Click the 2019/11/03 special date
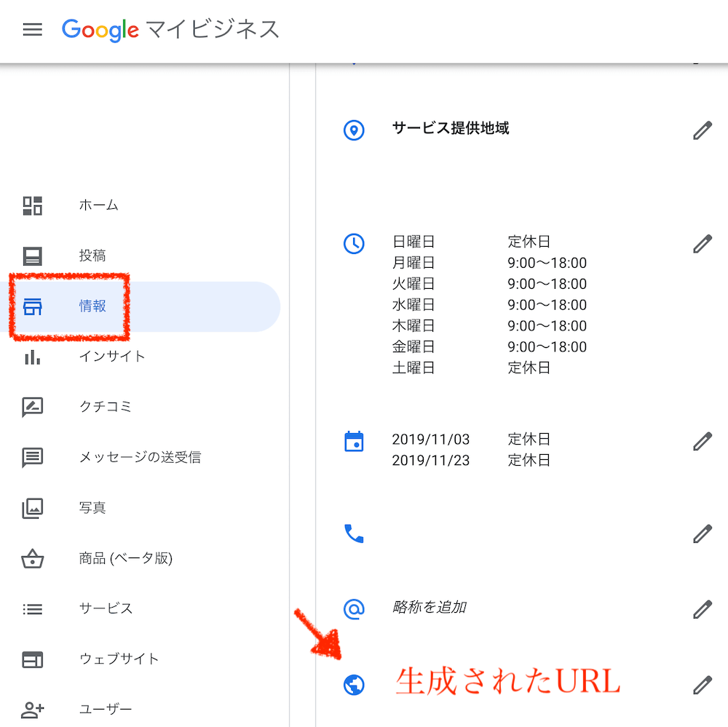This screenshot has width=728, height=727. click(431, 439)
